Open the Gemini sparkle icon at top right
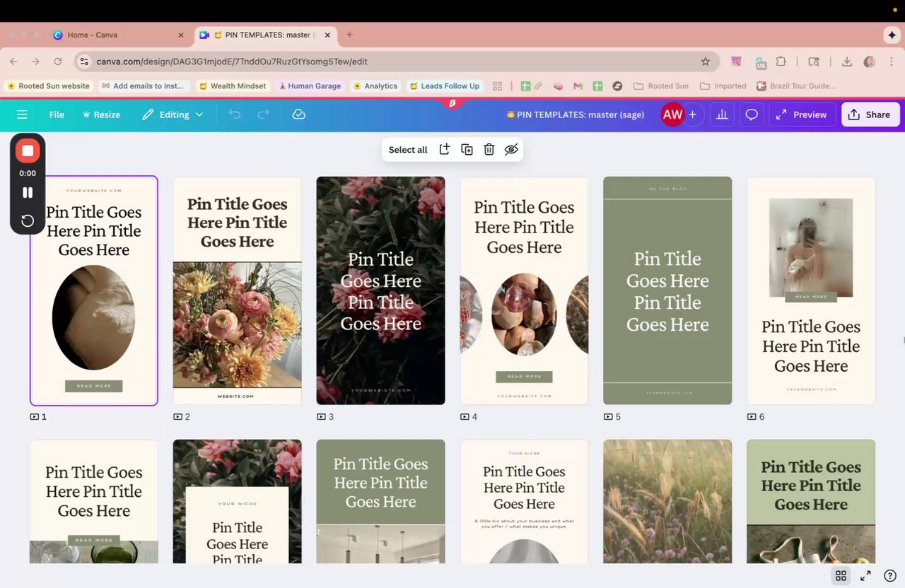 tap(892, 35)
